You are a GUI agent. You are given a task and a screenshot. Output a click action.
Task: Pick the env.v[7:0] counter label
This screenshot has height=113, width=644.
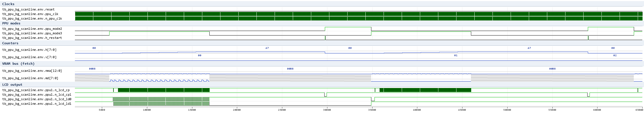tap(29, 57)
